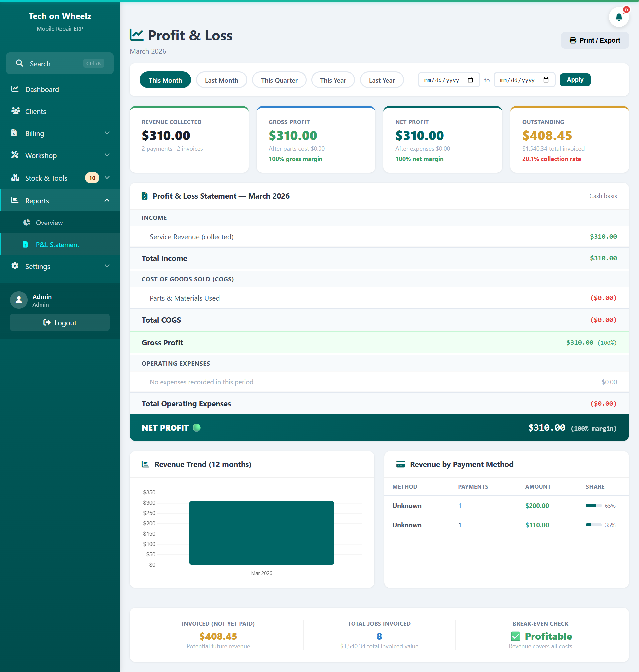
Task: Click the 20.1% collection rate text
Action: coord(551,159)
